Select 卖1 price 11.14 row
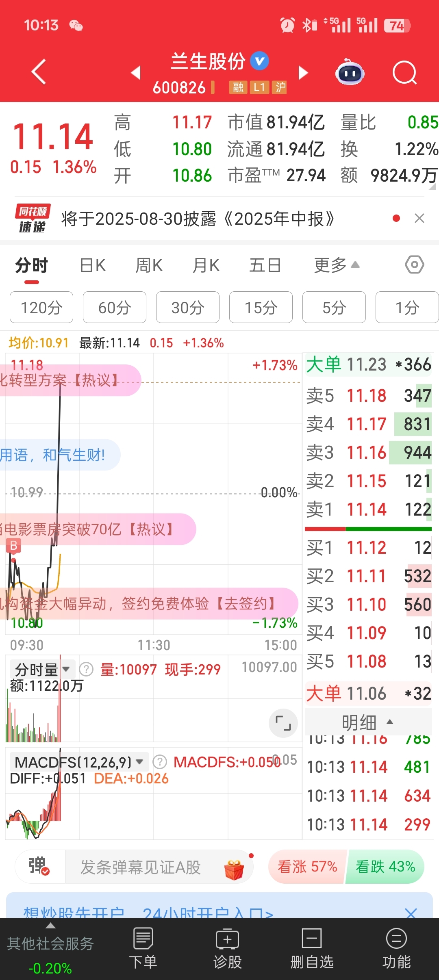Image resolution: width=439 pixels, height=980 pixels. [x=368, y=509]
